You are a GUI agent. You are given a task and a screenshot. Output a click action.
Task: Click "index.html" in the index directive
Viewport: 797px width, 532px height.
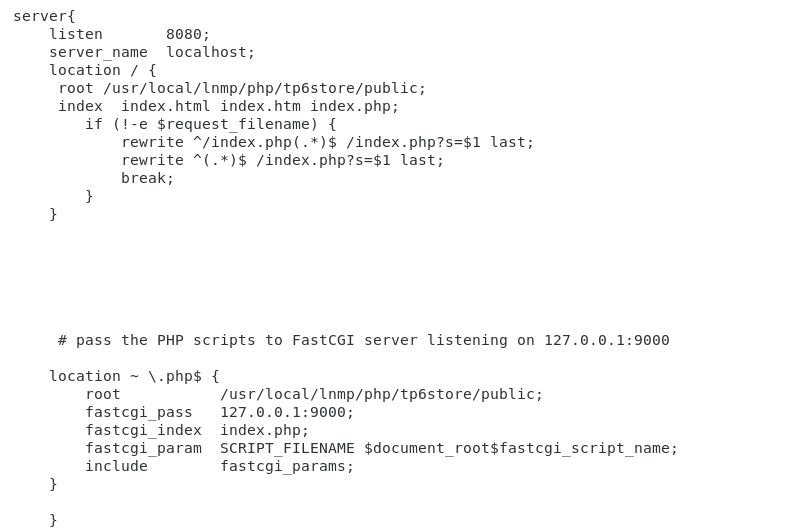[166, 106]
